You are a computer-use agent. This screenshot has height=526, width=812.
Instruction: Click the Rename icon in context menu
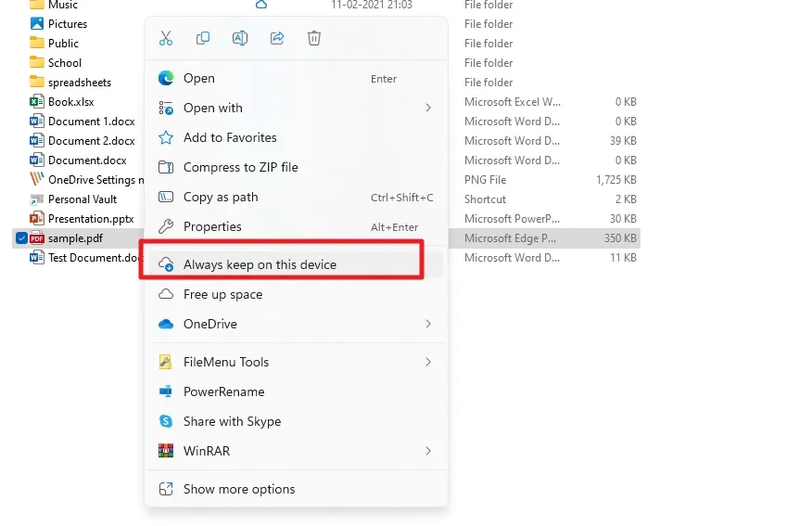pyautogui.click(x=240, y=38)
